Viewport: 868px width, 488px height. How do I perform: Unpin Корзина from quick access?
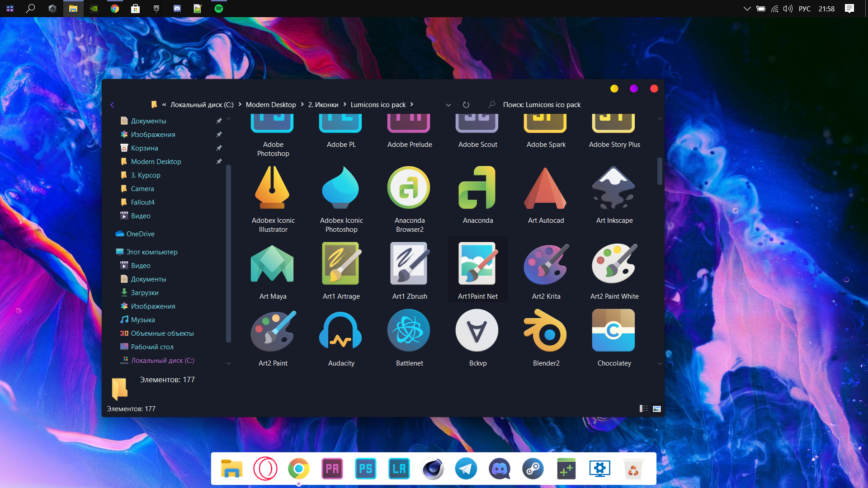click(219, 148)
